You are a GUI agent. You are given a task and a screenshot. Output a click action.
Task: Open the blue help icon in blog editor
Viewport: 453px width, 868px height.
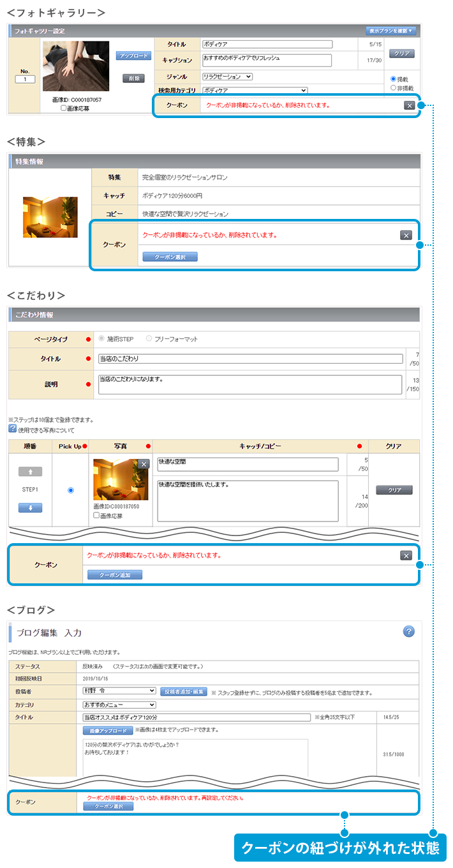[x=409, y=631]
